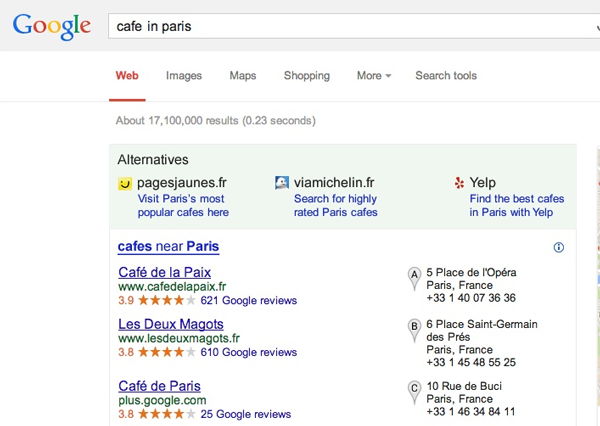This screenshot has height=426, width=600.
Task: Click the pagesjaunes.fr smiley icon
Action: [125, 183]
